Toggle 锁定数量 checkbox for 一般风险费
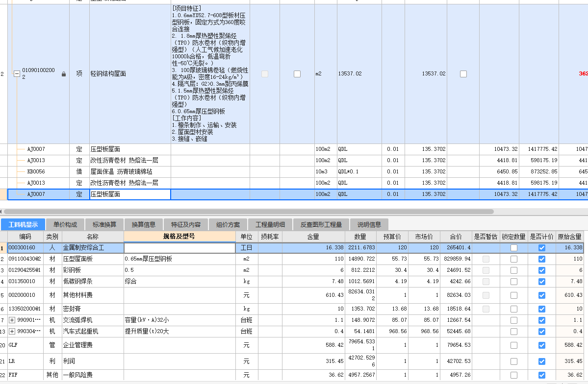588x384 pixels. pos(514,375)
